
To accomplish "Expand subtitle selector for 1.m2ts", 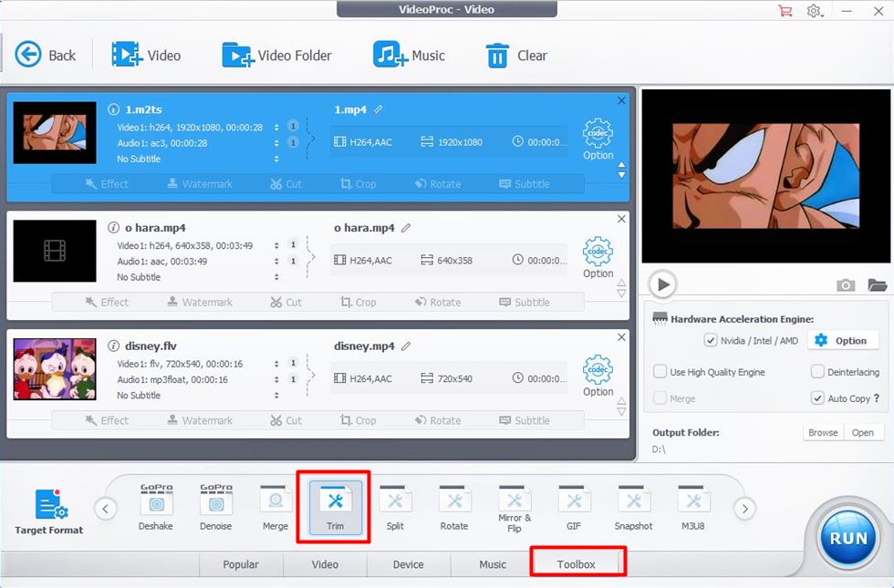I will pyautogui.click(x=275, y=159).
